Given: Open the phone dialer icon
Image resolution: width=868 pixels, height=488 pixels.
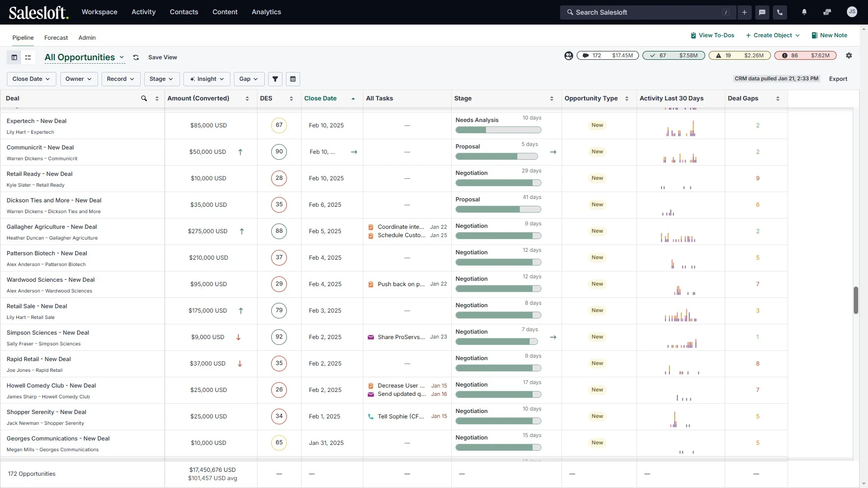Looking at the screenshot, I should [x=780, y=12].
